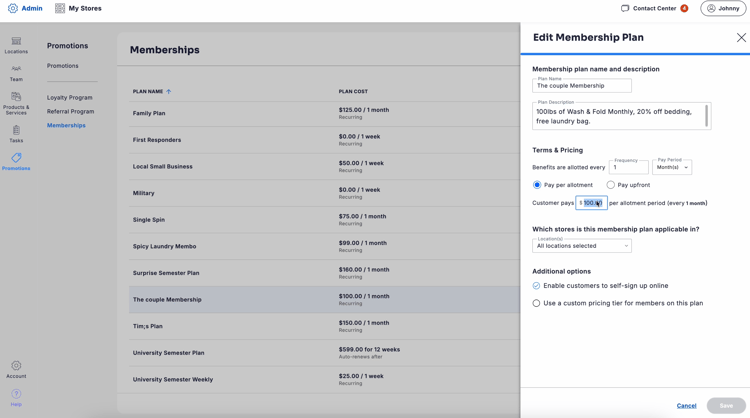Expand the Location(s) dropdown
Screen dimensions: 750x418
point(582,246)
